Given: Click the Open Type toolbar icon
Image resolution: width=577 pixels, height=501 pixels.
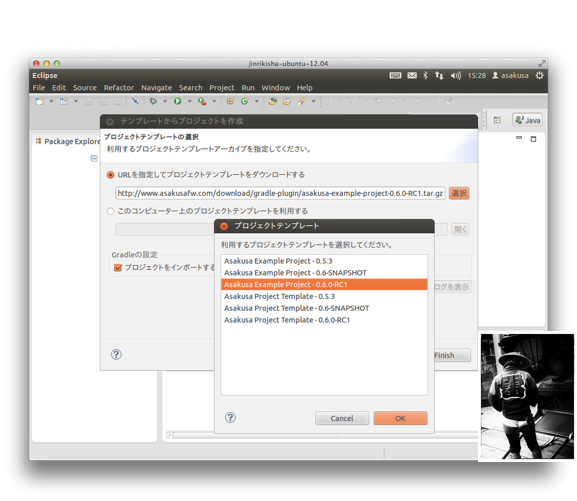Looking at the screenshot, I should coord(273,101).
